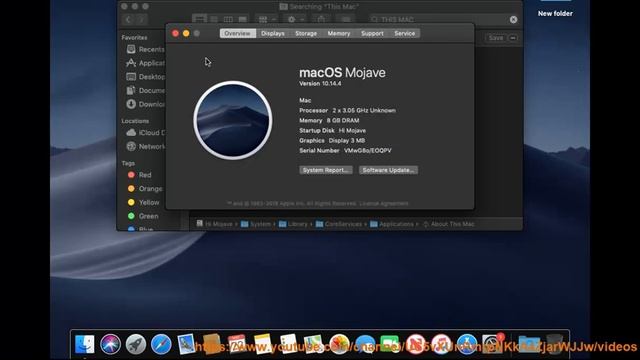Viewport: 640px width, 360px height.
Task: Click the macOS Mojave logo image
Action: pos(233,120)
